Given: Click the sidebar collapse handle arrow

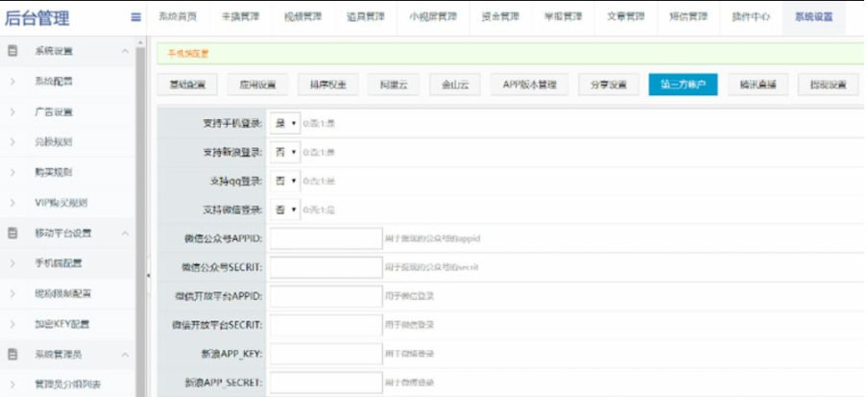Looking at the screenshot, I should tap(148, 276).
